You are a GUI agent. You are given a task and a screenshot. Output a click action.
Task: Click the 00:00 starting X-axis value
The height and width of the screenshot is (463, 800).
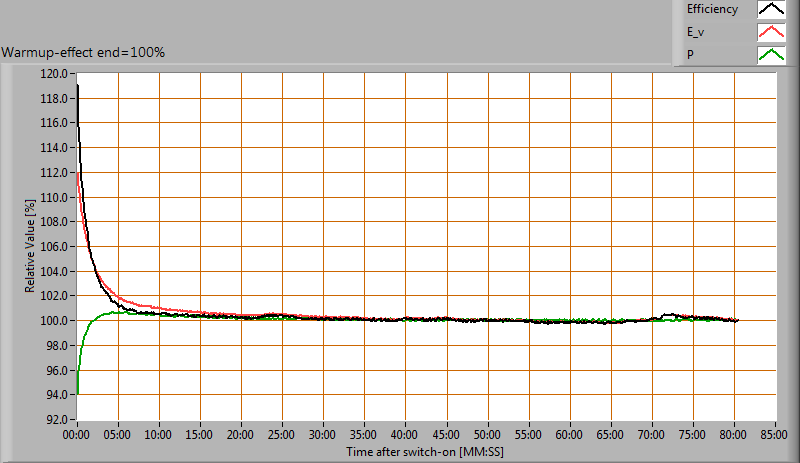[x=77, y=436]
